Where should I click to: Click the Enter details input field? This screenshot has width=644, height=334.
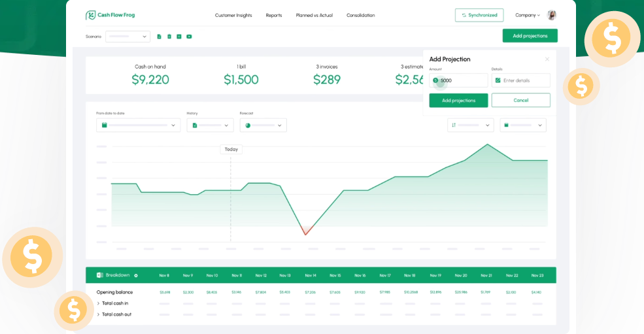521,80
